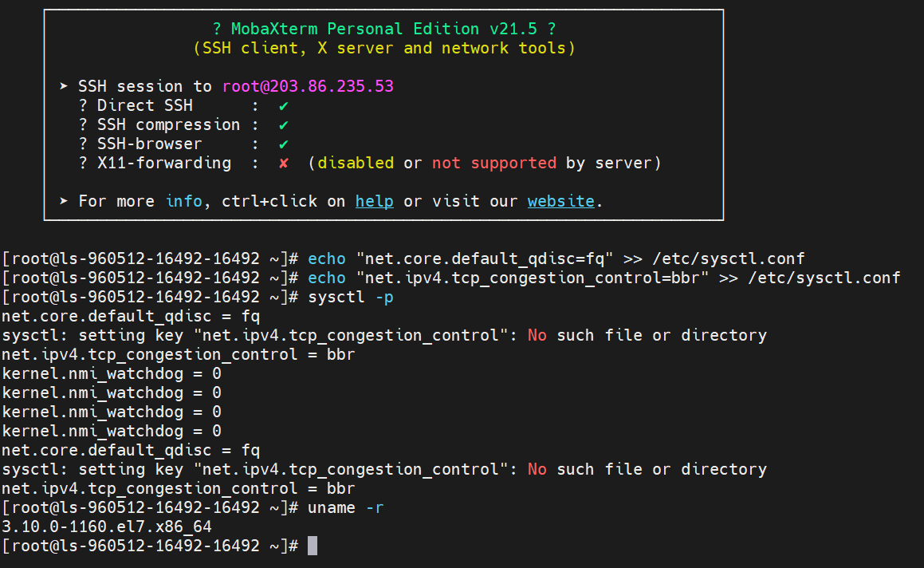Click the help link in the banner

374,201
